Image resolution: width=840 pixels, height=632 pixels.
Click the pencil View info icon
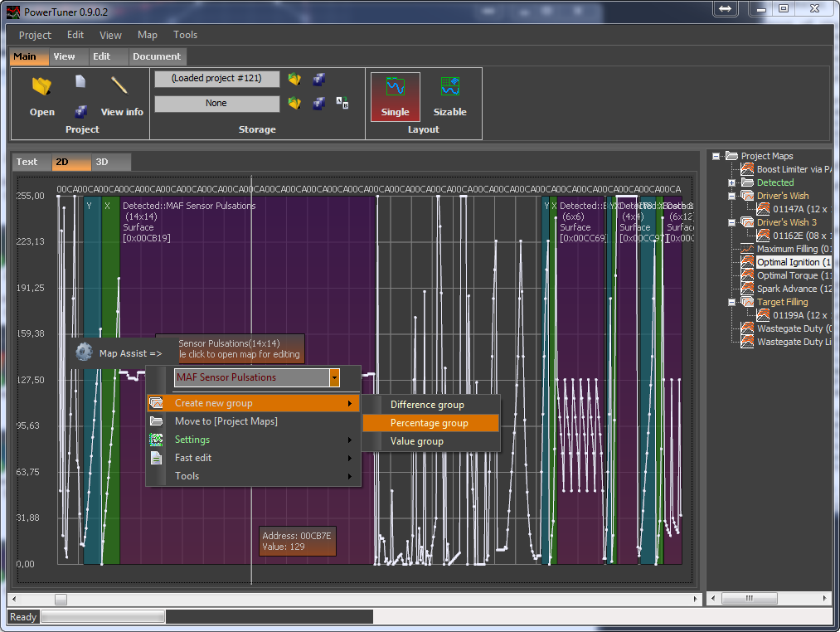pos(119,85)
